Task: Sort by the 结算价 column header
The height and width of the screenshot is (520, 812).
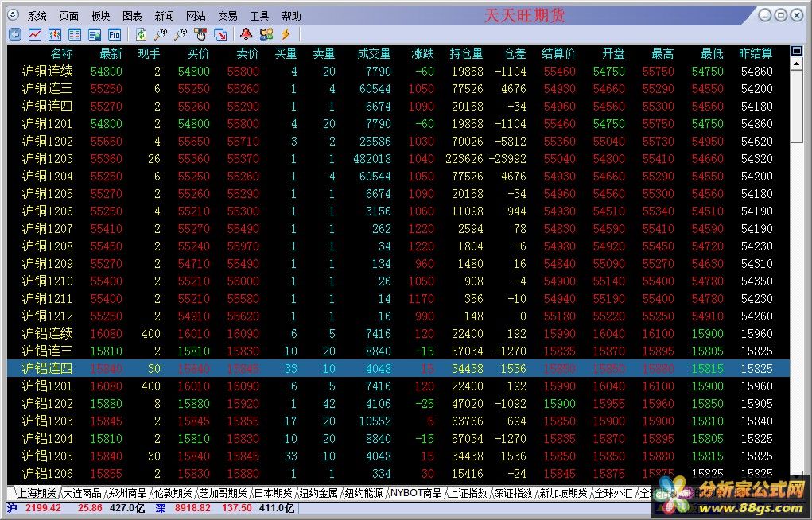Action: pos(558,53)
